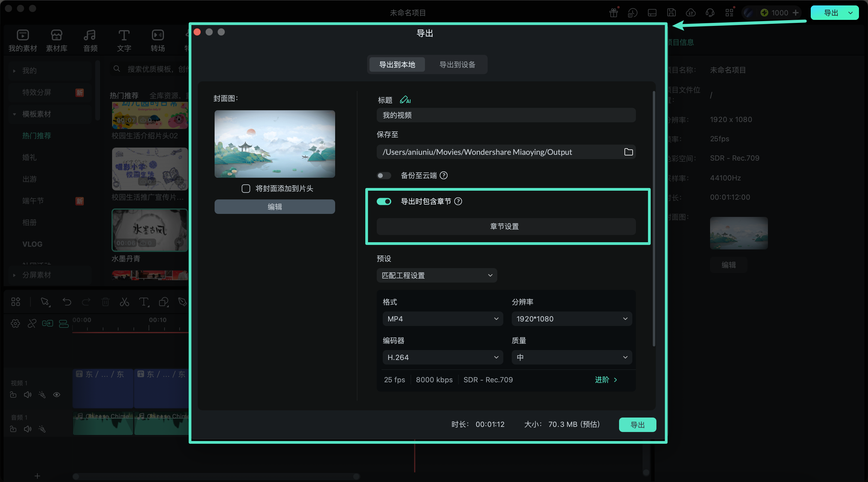
Task: Click the AI title generator pencil icon
Action: [x=405, y=100]
